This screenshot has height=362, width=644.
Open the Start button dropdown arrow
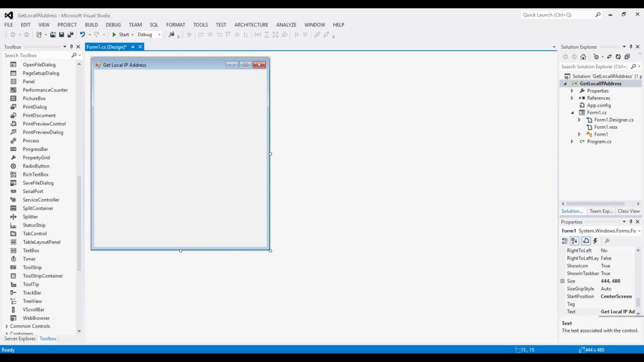point(133,35)
